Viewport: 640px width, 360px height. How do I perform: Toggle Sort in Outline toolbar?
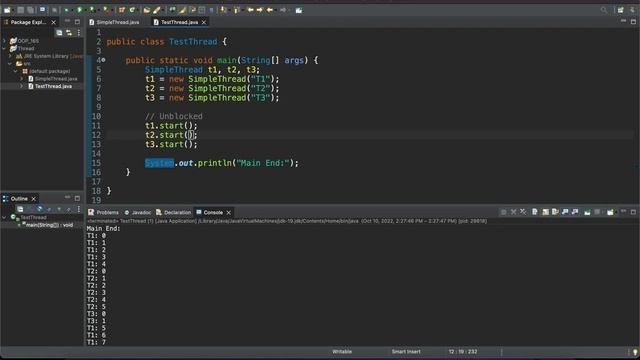(x=29, y=209)
